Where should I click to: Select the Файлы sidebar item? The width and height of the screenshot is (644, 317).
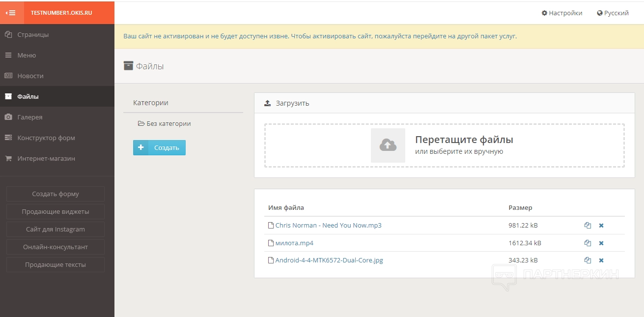pyautogui.click(x=57, y=97)
